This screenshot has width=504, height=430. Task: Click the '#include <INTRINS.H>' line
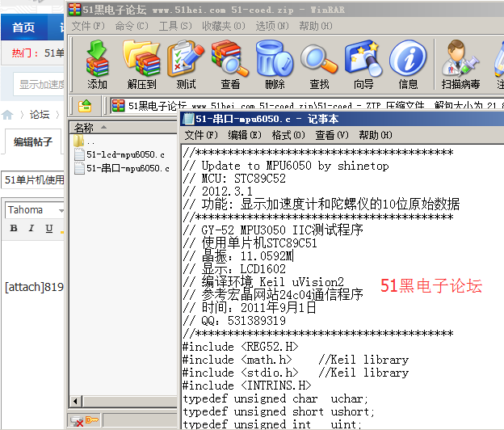tap(247, 386)
